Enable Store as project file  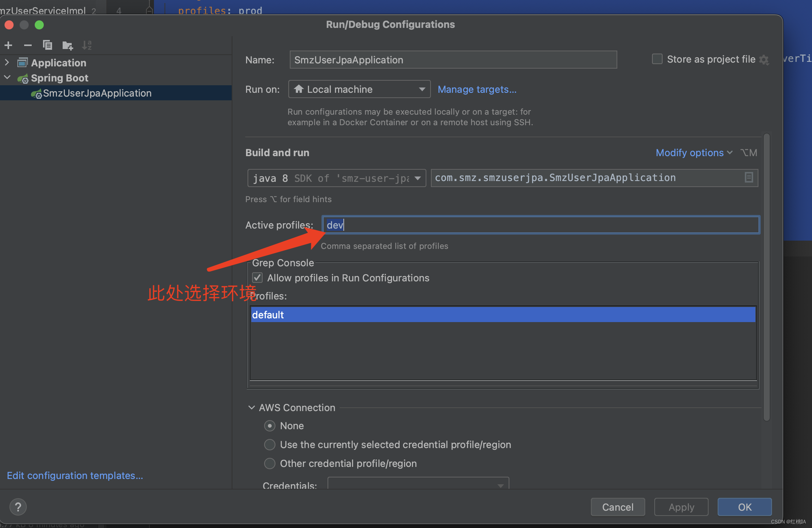(x=657, y=59)
